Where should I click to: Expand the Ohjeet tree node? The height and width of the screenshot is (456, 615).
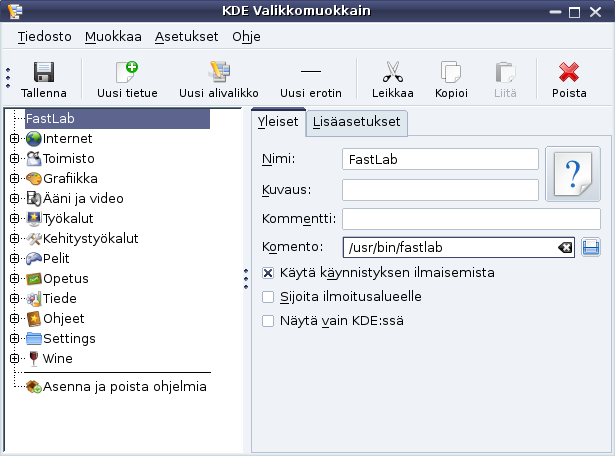click(x=14, y=318)
